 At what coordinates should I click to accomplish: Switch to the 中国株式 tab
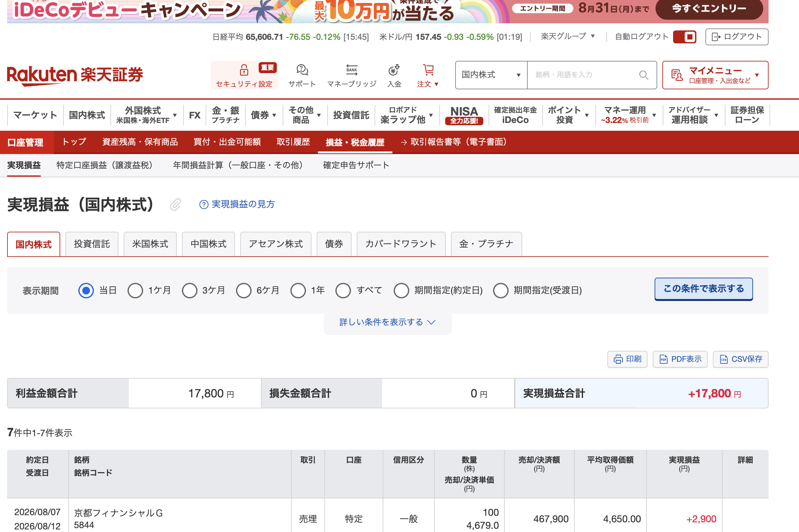208,244
